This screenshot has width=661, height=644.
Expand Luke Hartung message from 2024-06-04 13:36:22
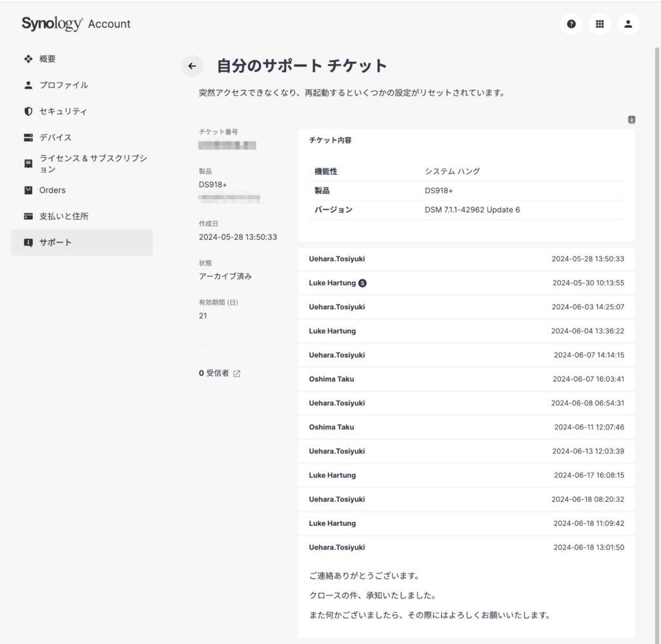(x=466, y=331)
